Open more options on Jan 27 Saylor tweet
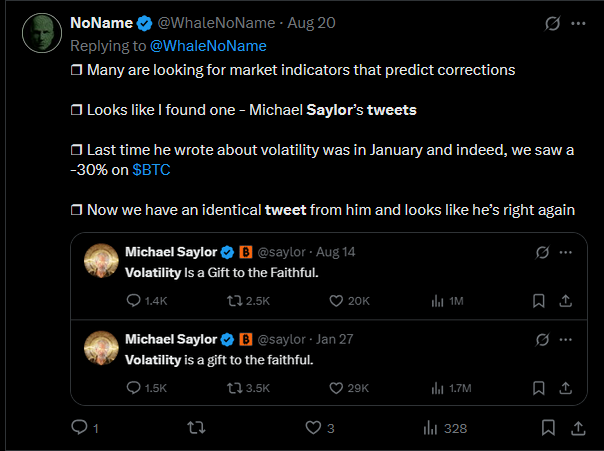The height and width of the screenshot is (451, 604). click(566, 339)
